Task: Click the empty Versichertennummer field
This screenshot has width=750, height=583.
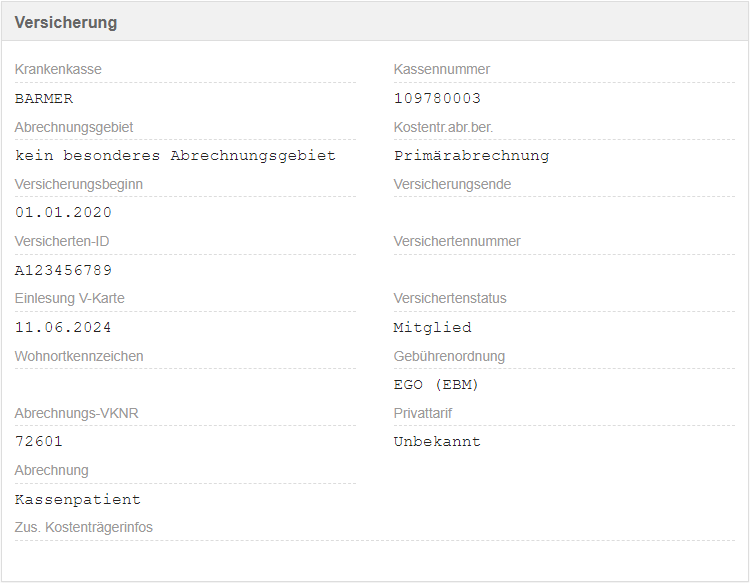Action: click(x=563, y=270)
